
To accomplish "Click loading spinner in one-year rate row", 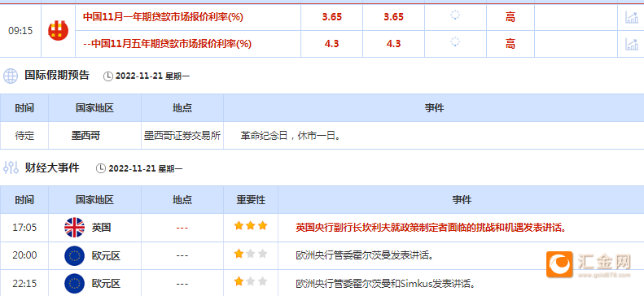I will click(455, 15).
